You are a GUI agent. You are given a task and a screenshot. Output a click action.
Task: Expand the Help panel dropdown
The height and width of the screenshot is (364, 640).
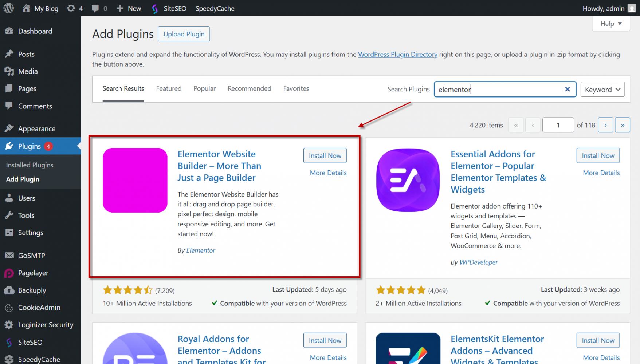[611, 24]
